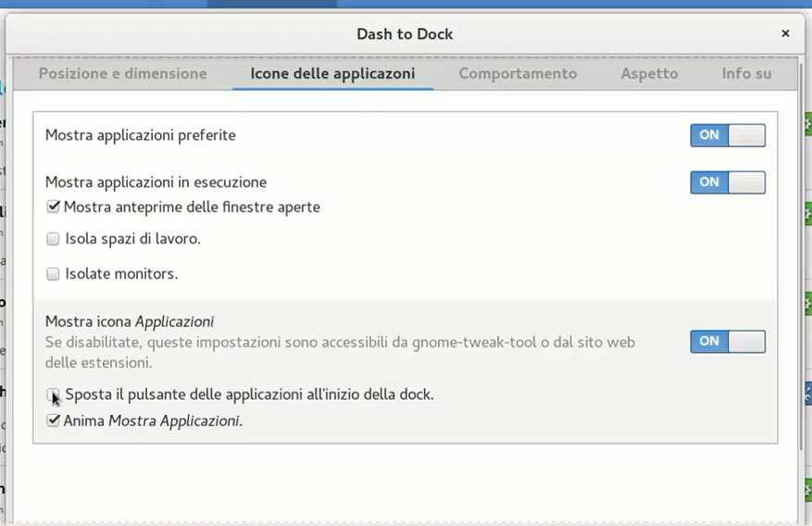Click the Dash to Dock title bar
This screenshot has width=812, height=526.
[x=405, y=34]
